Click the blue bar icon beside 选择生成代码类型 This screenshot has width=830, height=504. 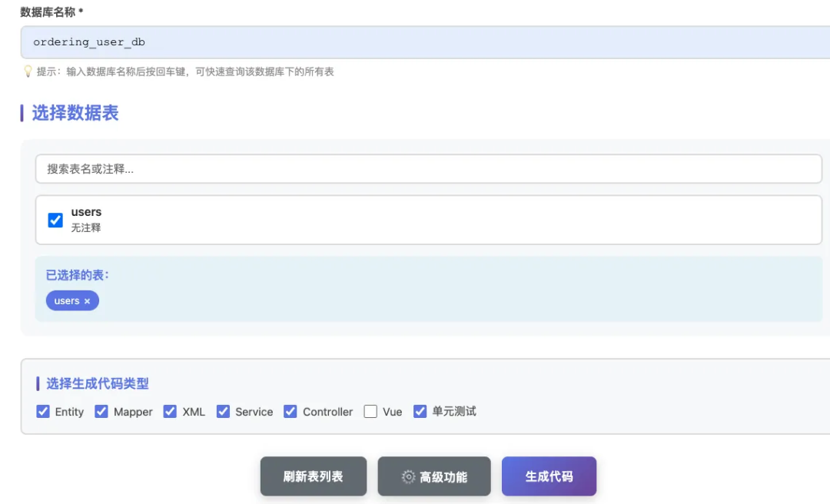point(37,383)
